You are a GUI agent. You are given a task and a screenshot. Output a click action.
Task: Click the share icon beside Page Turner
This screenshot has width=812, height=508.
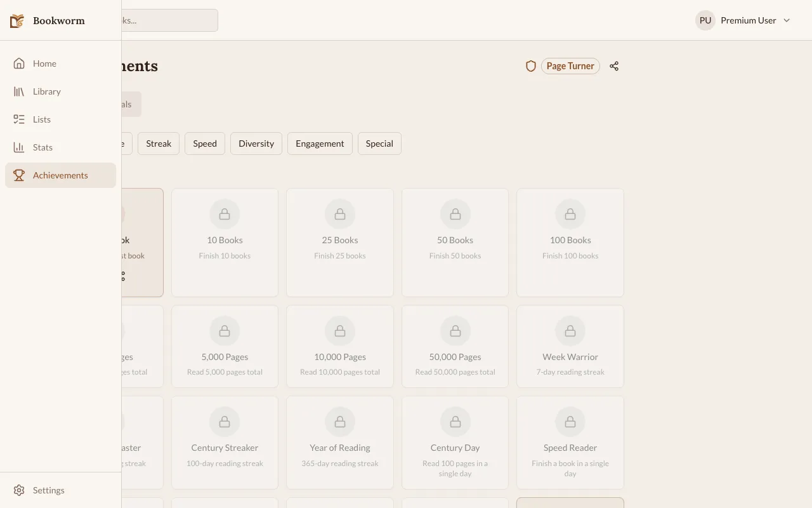[614, 66]
